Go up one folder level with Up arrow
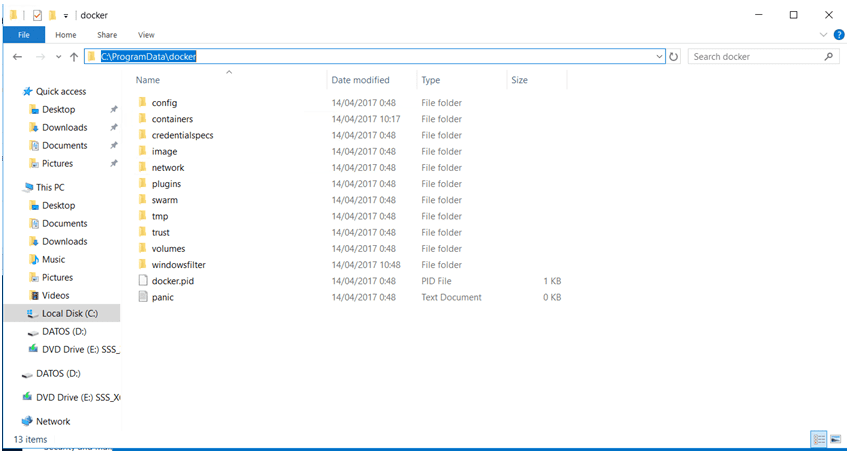 74,57
